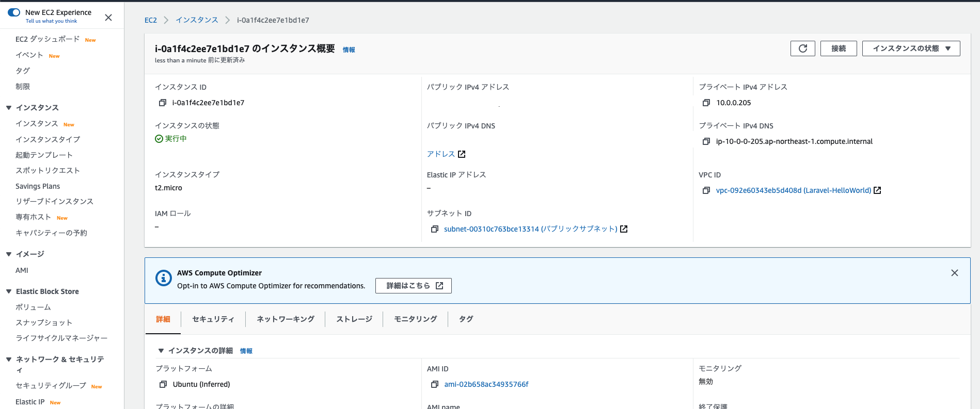This screenshot has width=980, height=409.
Task: Close the left navigation panel
Action: [x=108, y=18]
